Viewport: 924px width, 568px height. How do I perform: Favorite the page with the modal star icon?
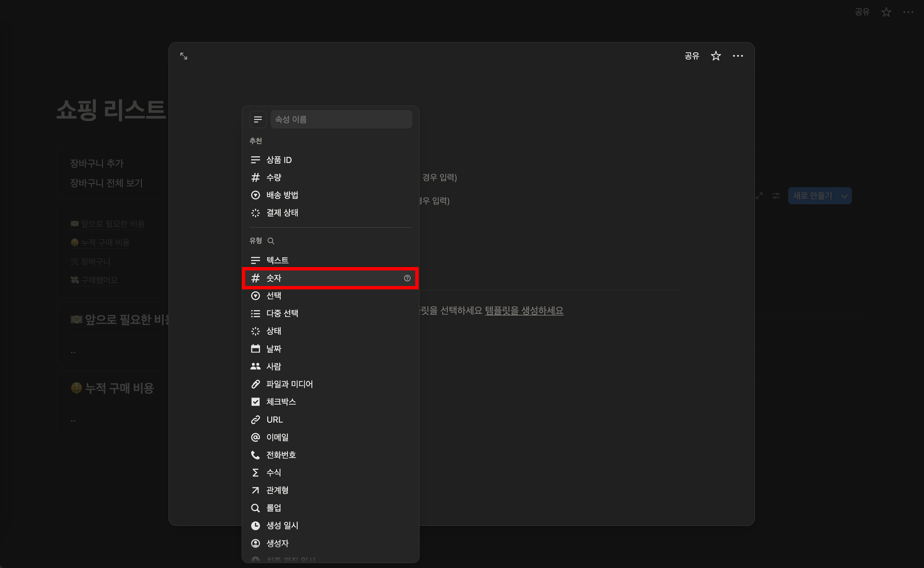point(716,56)
